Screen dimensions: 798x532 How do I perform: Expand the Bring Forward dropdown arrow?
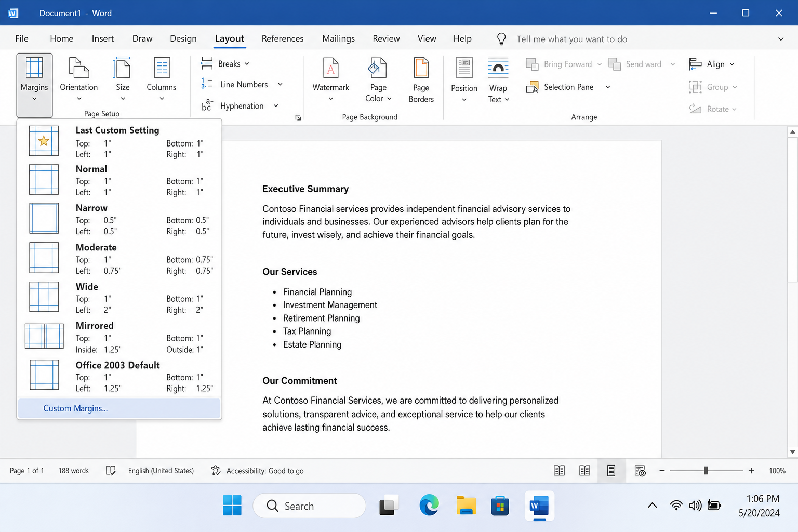tap(600, 64)
